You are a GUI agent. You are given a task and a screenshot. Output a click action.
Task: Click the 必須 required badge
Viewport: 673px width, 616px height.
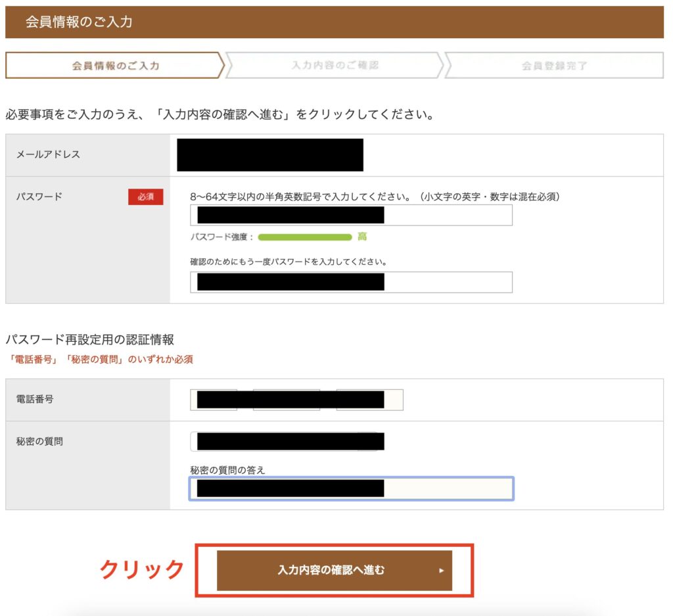[x=145, y=197]
